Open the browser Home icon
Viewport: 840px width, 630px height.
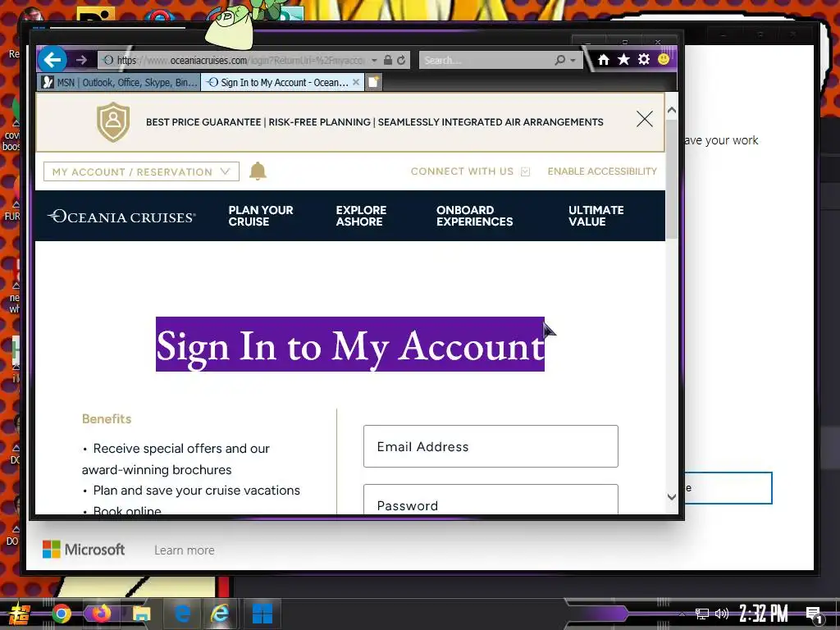604,59
